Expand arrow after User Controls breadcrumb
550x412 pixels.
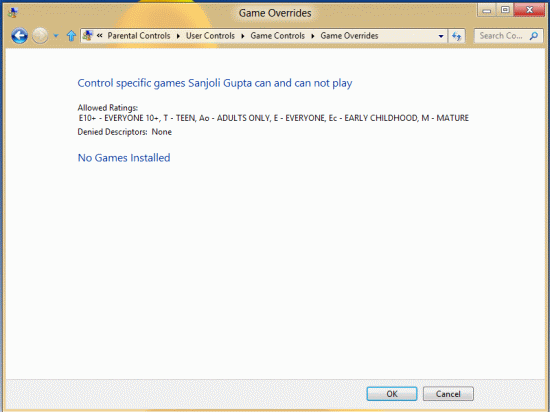pyautogui.click(x=243, y=36)
